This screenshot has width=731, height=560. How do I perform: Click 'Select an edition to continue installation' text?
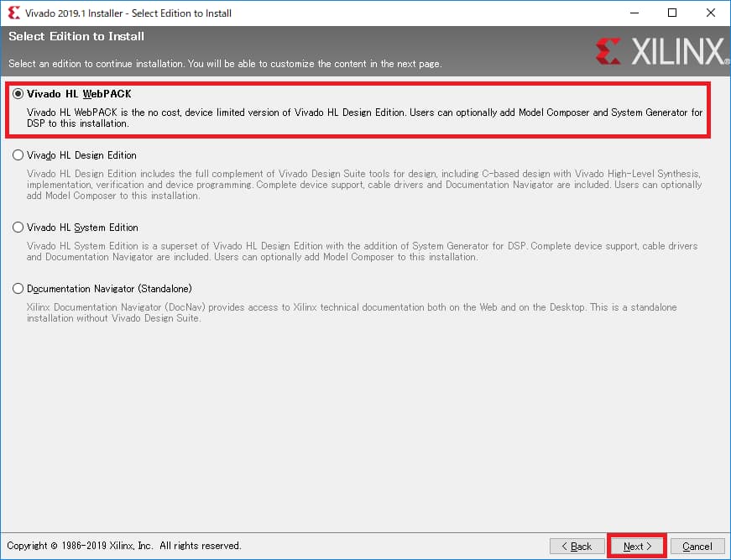point(225,64)
